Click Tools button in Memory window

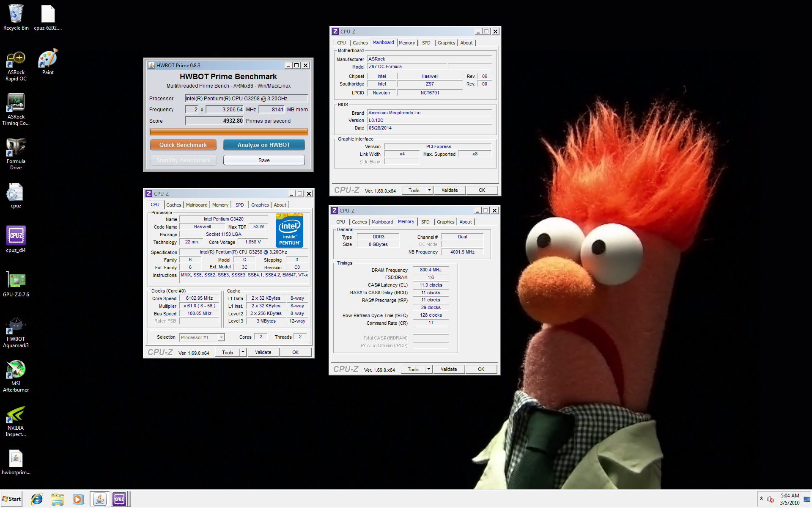pyautogui.click(x=413, y=369)
